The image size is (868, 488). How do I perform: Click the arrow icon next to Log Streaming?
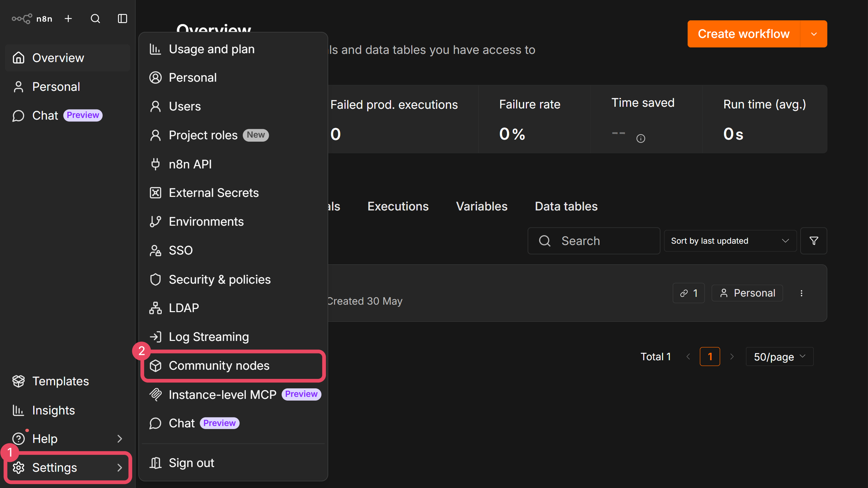(156, 337)
